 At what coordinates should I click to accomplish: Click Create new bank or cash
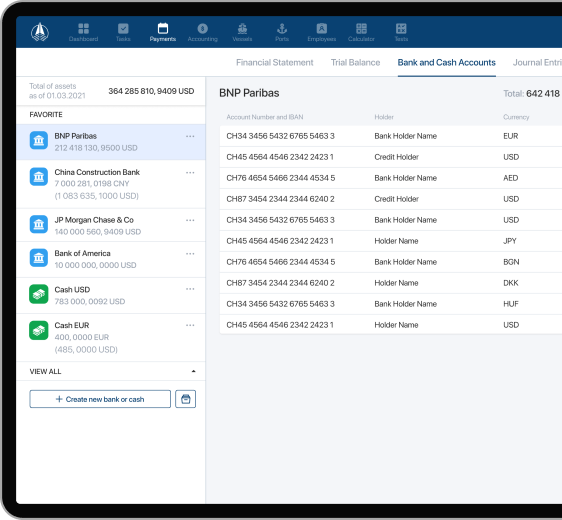pyautogui.click(x=100, y=399)
